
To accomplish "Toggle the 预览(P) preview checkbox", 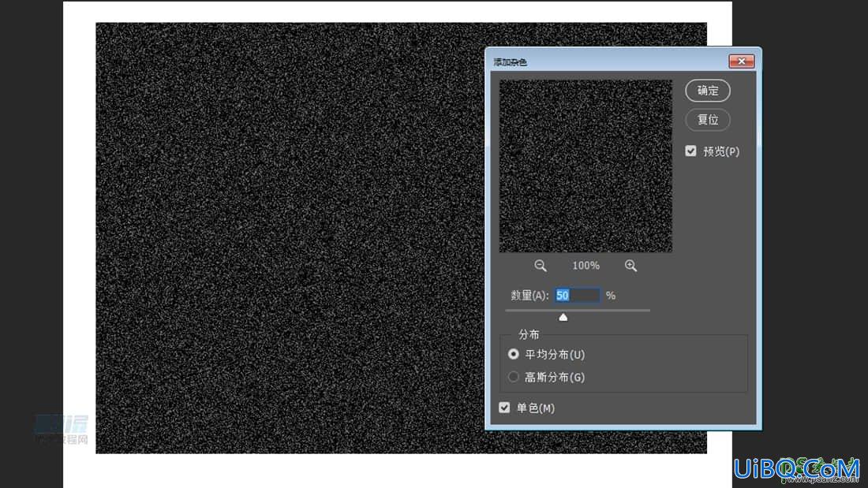I will tap(690, 151).
